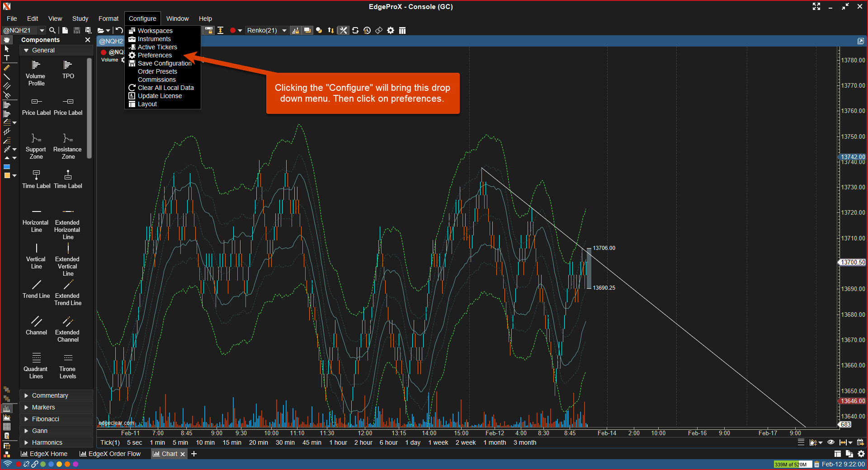
Task: Select the 1 hour timeframe
Action: coord(338,442)
